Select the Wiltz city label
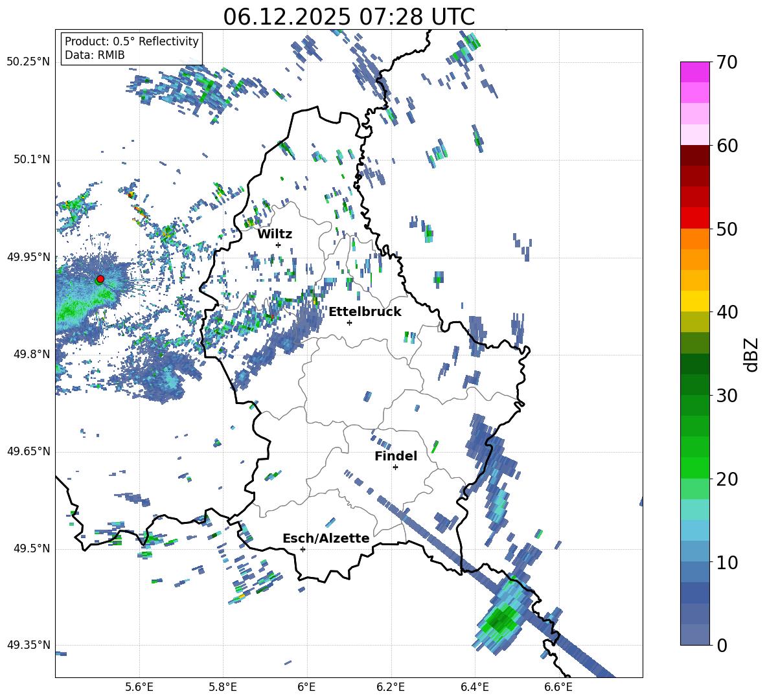Viewport: 767px width, 700px height. tap(275, 234)
